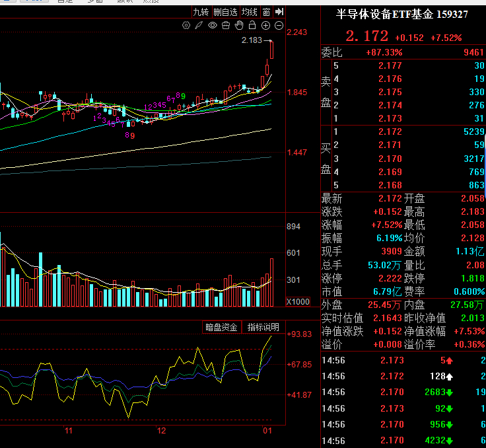This screenshot has height=448, width=486.
Task: Toggle the open padlock lock icon
Action: click(252, 25)
